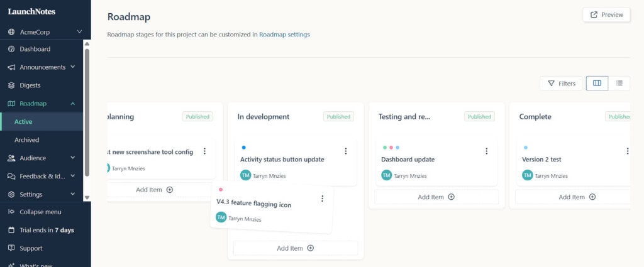Image resolution: width=644 pixels, height=267 pixels.
Task: Expand the Settings menu chevron
Action: tap(73, 194)
